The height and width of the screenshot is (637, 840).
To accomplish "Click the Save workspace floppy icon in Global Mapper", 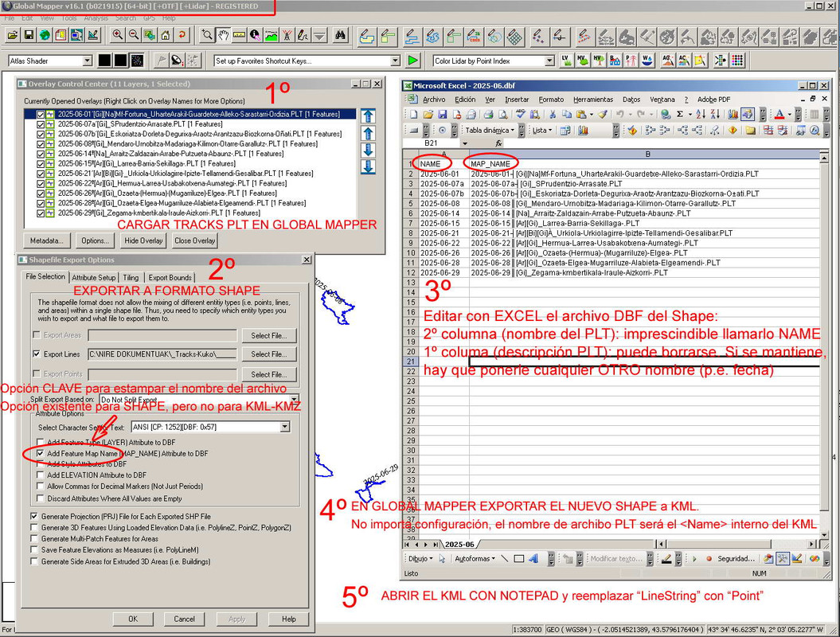I will [29, 36].
